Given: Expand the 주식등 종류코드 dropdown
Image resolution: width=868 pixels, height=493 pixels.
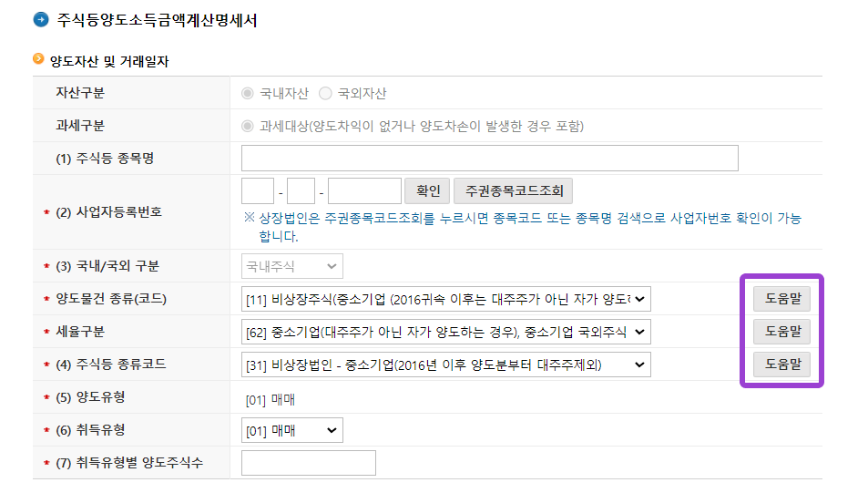Looking at the screenshot, I should 446,365.
